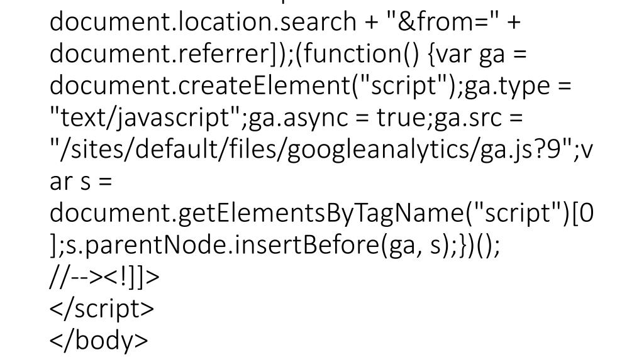Click the closing '</body>' tag

[99, 340]
